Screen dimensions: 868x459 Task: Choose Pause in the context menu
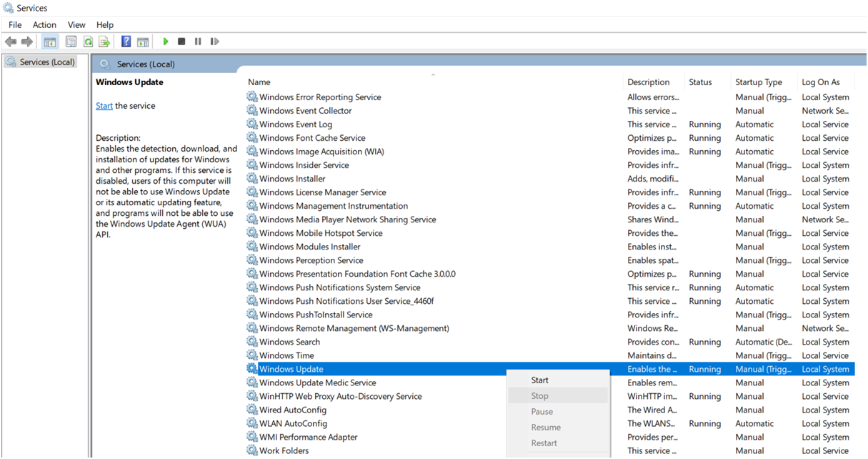pyautogui.click(x=558, y=412)
